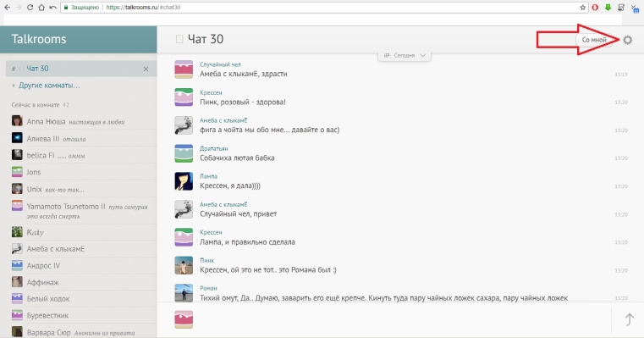Click Yamamoto Tsunetomo II avatar icon

pos(17,206)
